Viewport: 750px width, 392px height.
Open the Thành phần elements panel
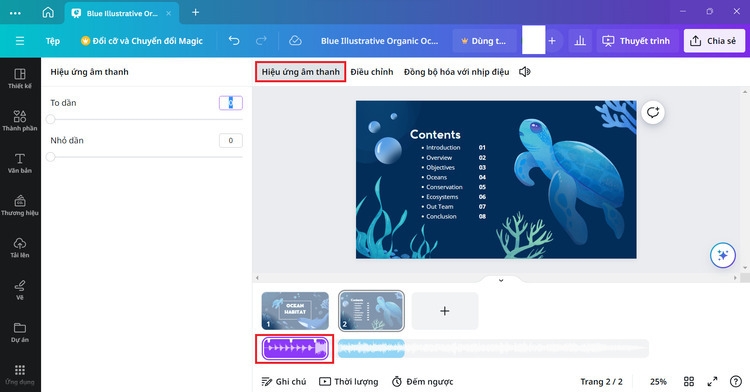20,120
